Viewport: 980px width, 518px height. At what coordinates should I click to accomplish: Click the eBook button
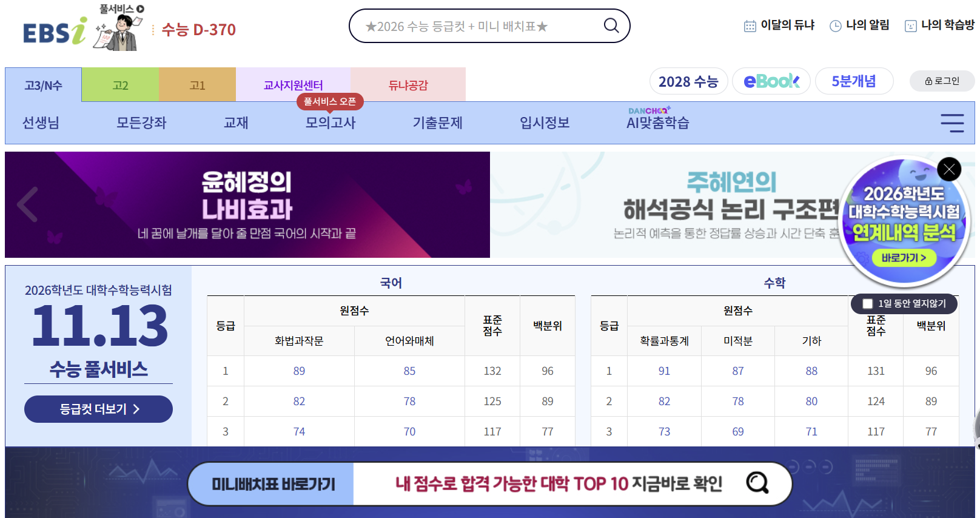(x=771, y=81)
